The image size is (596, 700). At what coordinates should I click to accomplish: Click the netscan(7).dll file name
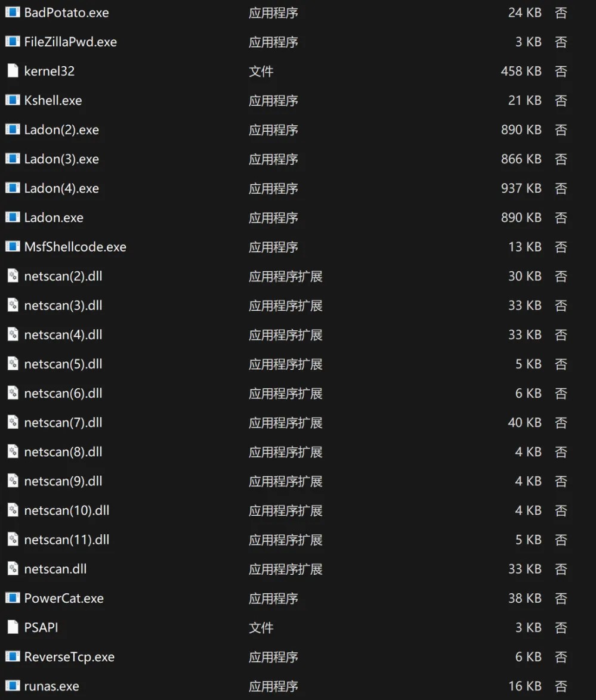[x=63, y=423]
